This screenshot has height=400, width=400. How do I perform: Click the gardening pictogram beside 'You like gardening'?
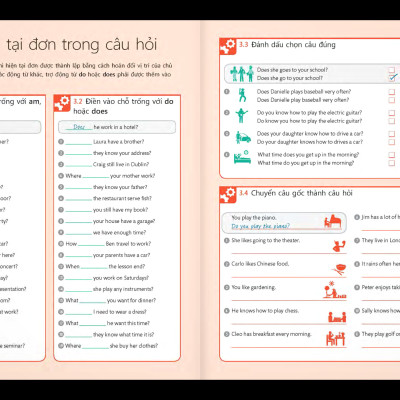(x=335, y=290)
